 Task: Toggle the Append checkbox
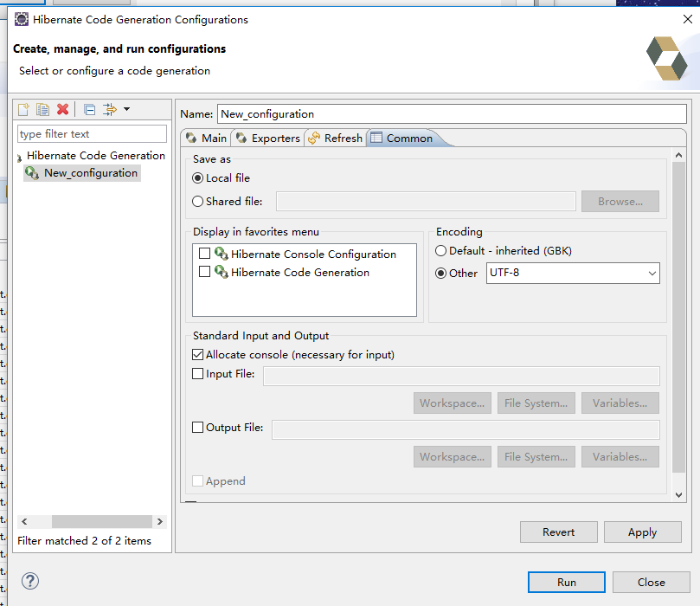pos(198,481)
